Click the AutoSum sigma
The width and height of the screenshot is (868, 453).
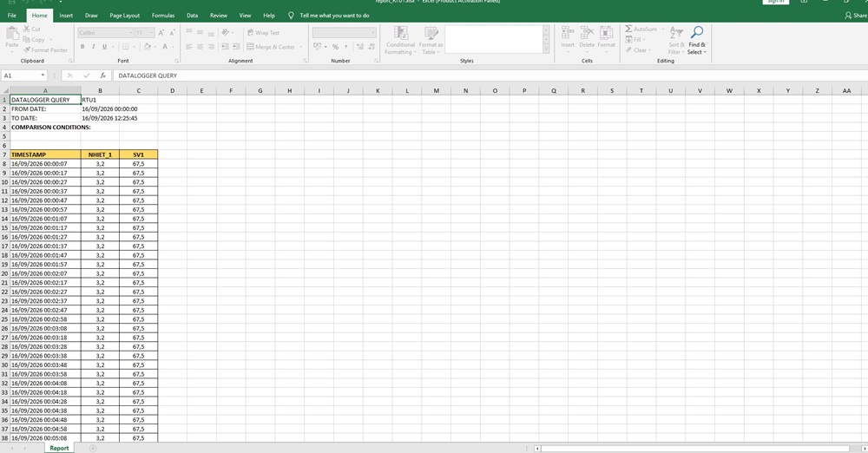(628, 29)
